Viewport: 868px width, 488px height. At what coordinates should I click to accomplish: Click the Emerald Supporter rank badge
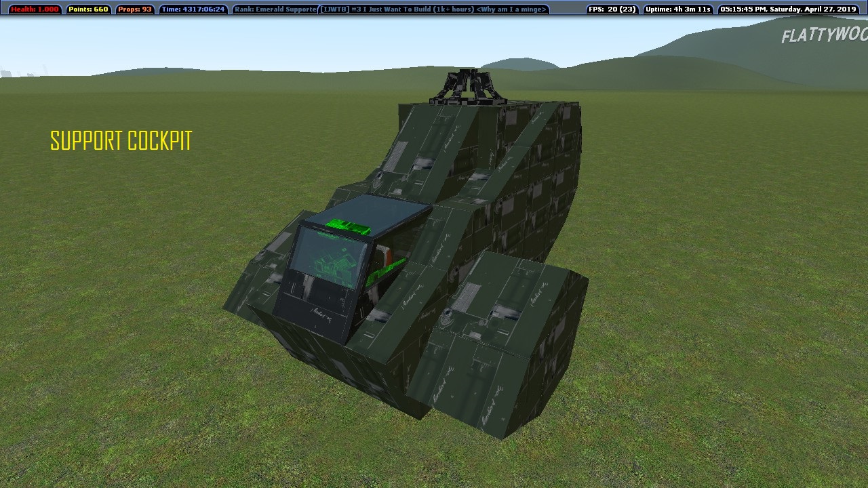point(274,9)
